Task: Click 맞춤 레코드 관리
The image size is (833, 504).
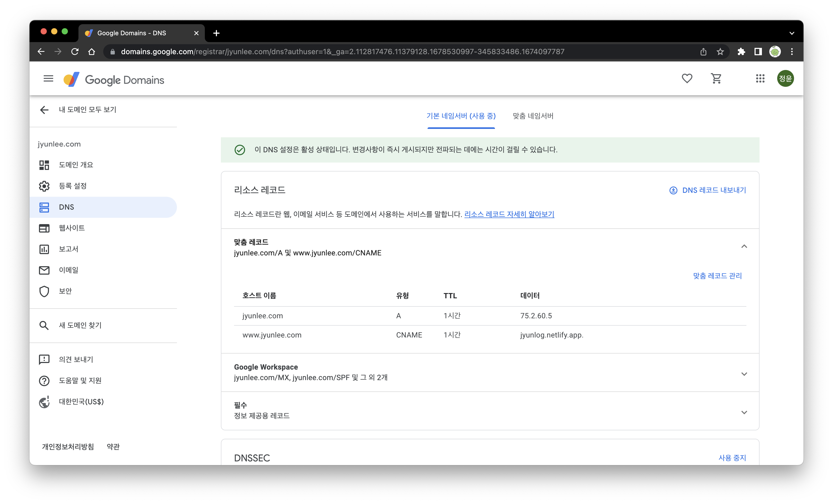Action: tap(717, 276)
